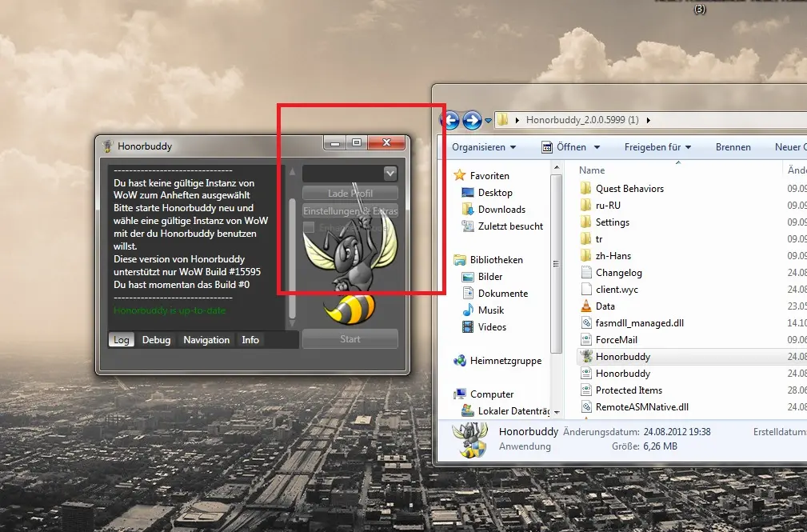Open the Navigation tab
The width and height of the screenshot is (807, 532).
point(206,340)
